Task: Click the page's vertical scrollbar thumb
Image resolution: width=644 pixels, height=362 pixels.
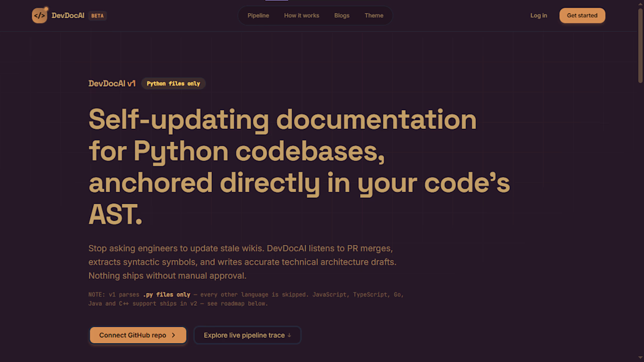Action: pos(640,45)
